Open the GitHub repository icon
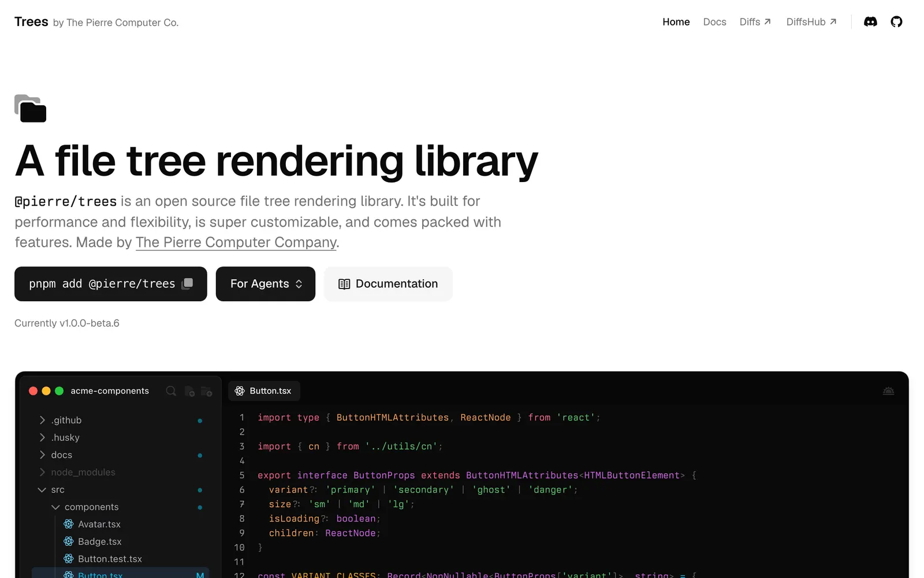 coord(896,22)
